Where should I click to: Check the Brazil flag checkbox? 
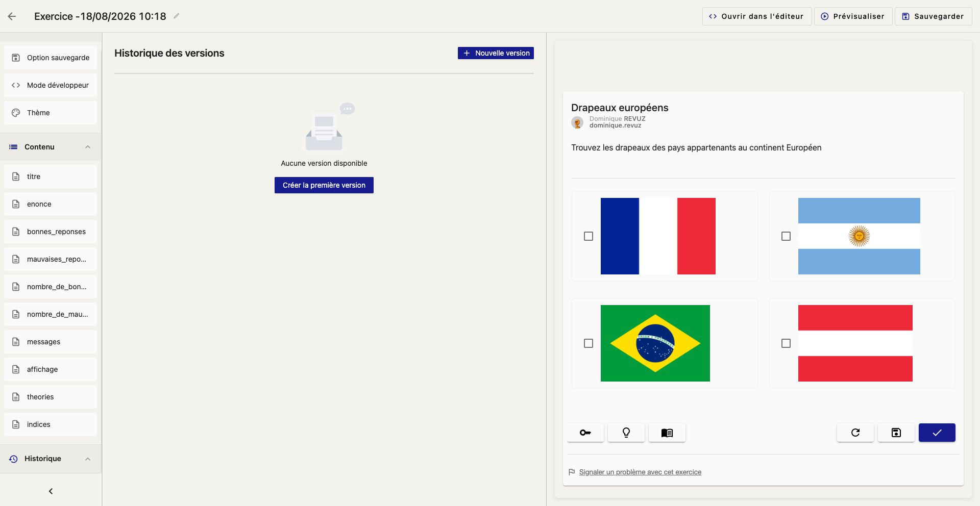589,343
